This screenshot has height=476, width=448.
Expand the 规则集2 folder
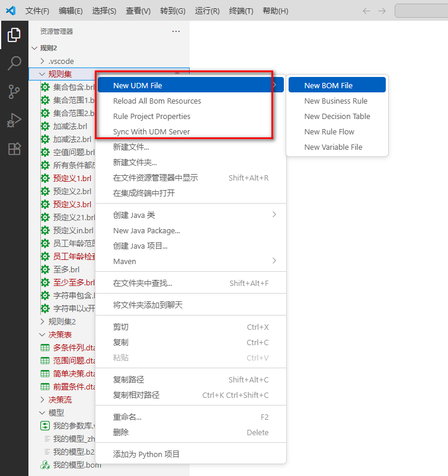pos(62,321)
